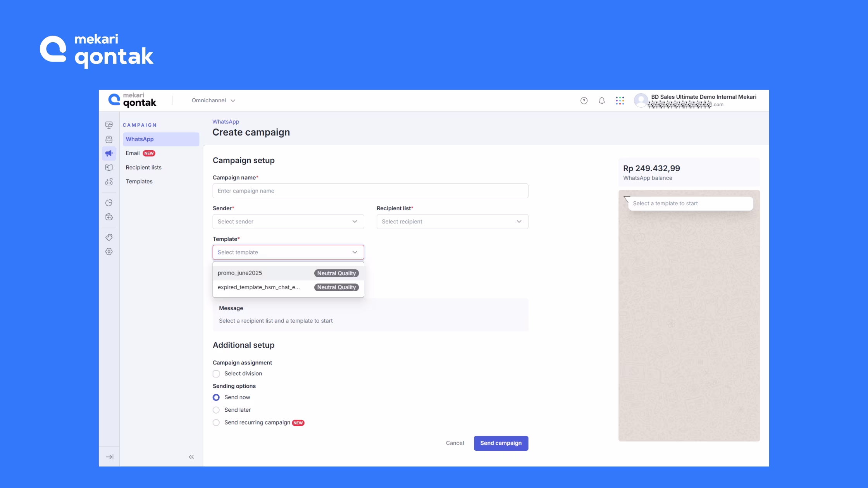Screen dimensions: 868x488
Task: Open Email in the campaign menu
Action: [161, 153]
